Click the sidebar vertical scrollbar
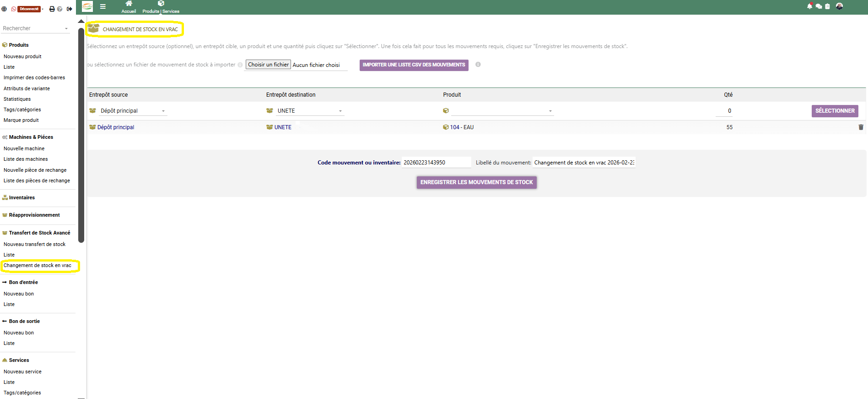Image resolution: width=868 pixels, height=399 pixels. [x=81, y=135]
